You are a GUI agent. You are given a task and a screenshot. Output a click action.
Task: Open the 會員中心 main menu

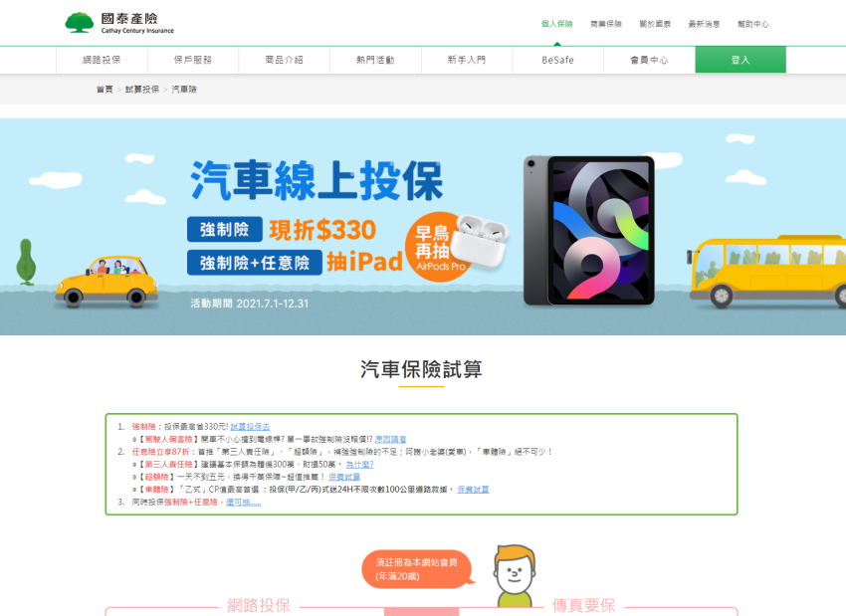pos(649,60)
